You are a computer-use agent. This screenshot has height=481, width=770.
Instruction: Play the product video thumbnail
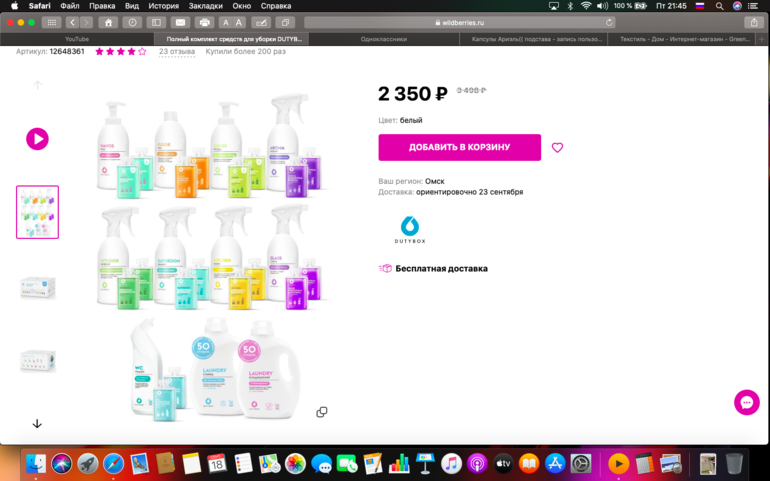[x=37, y=139]
